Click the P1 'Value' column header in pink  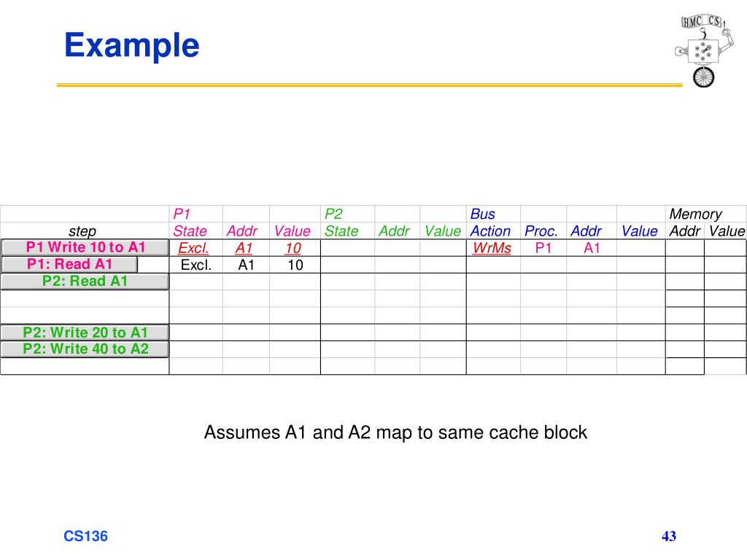tap(292, 231)
